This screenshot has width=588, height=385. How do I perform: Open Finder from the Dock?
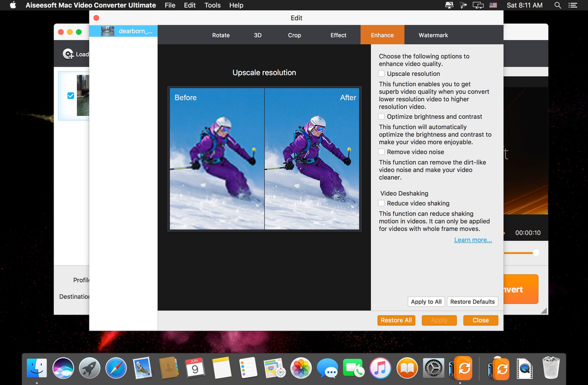[37, 367]
